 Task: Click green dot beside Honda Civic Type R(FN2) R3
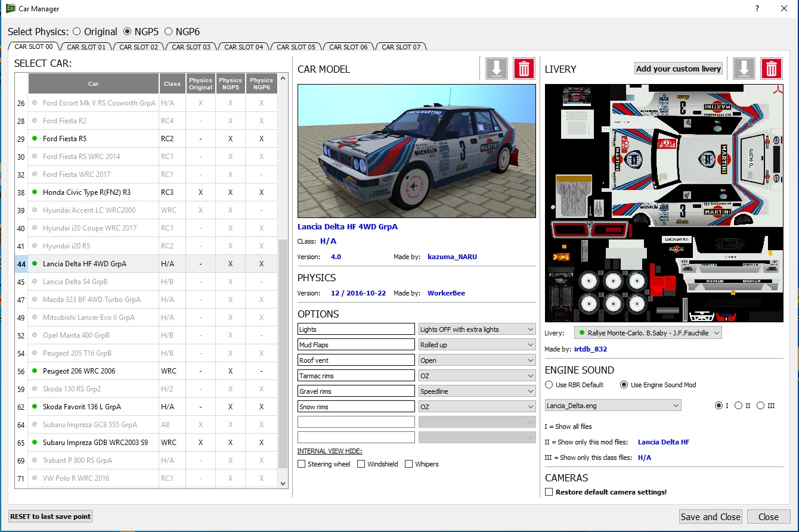click(35, 192)
